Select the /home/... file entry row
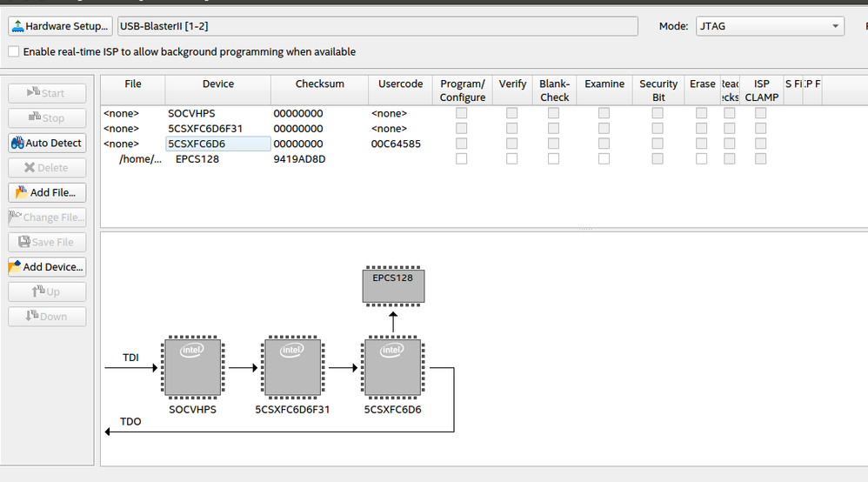The height and width of the screenshot is (482, 868). [x=140, y=159]
